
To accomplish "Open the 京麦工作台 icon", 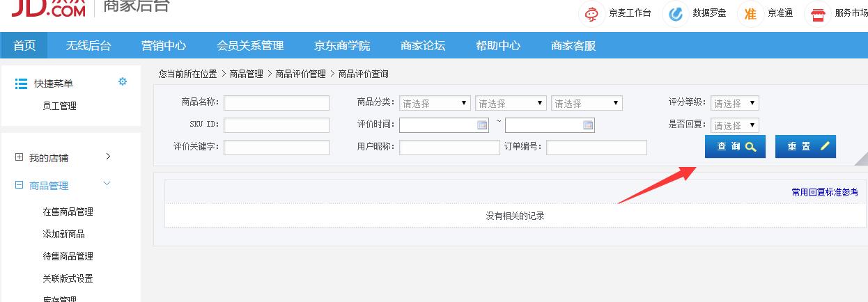I will pyautogui.click(x=591, y=13).
